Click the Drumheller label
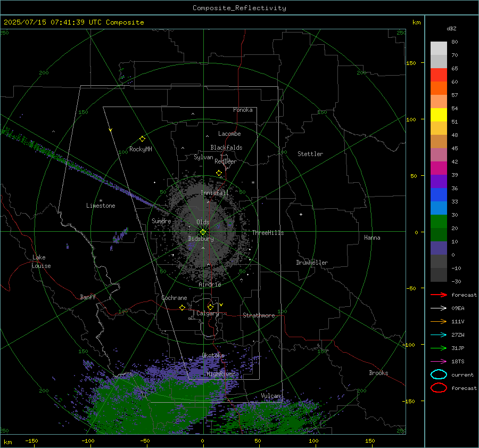 312,263
